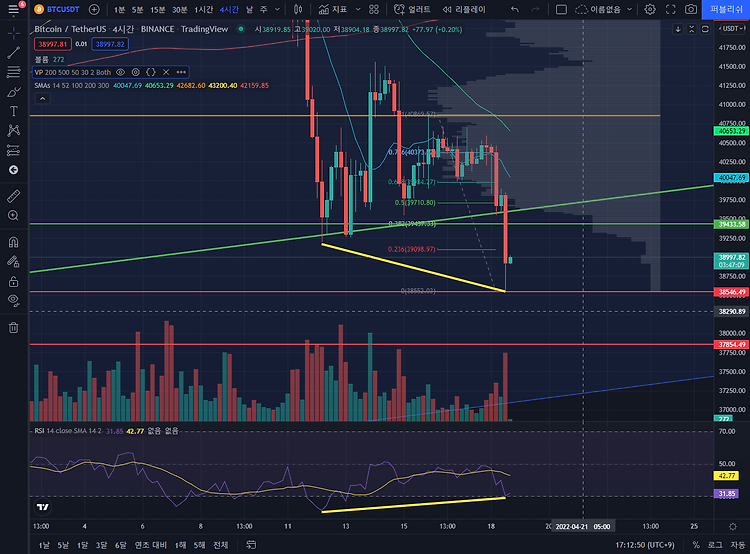Open the chart layout selector square icon
The width and height of the screenshot is (750, 554).
coord(562,9)
